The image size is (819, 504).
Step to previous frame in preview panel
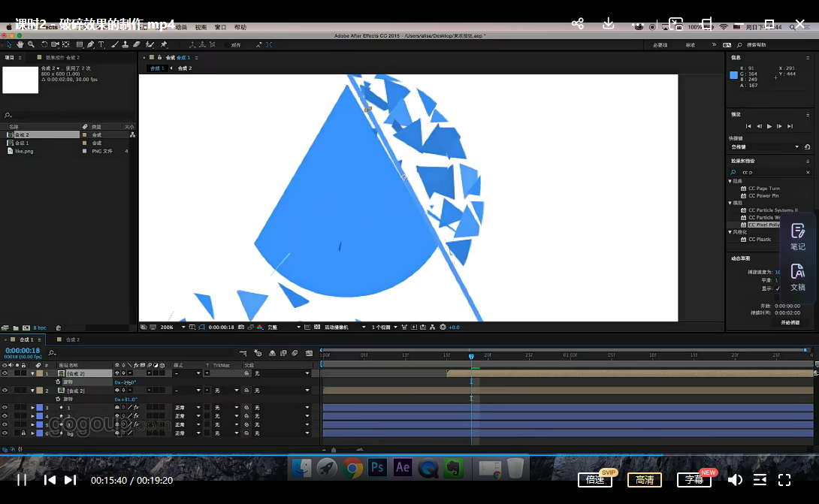point(759,126)
